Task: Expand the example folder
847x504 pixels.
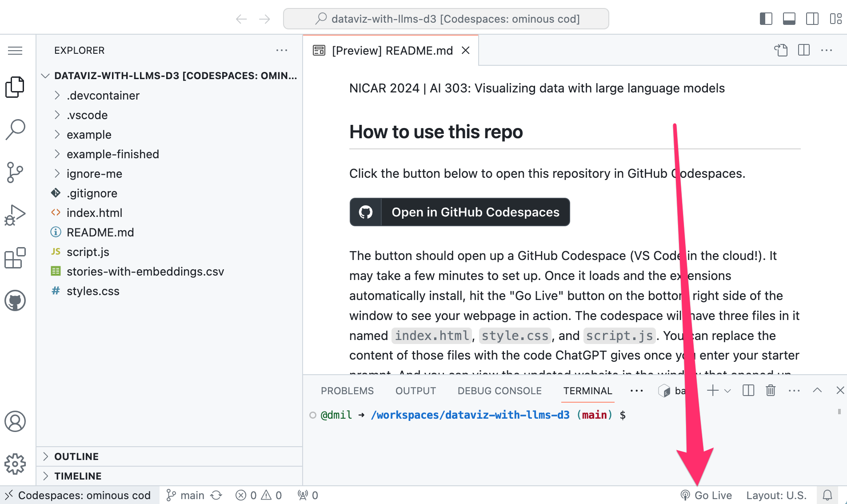Action: click(169, 135)
